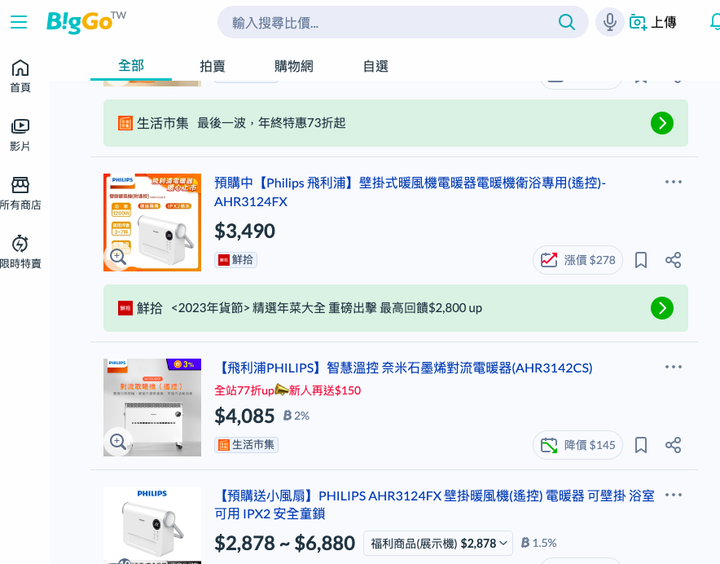Screen dimensions: 720x564
Task: View price history 降價 $145
Action: (x=578, y=445)
